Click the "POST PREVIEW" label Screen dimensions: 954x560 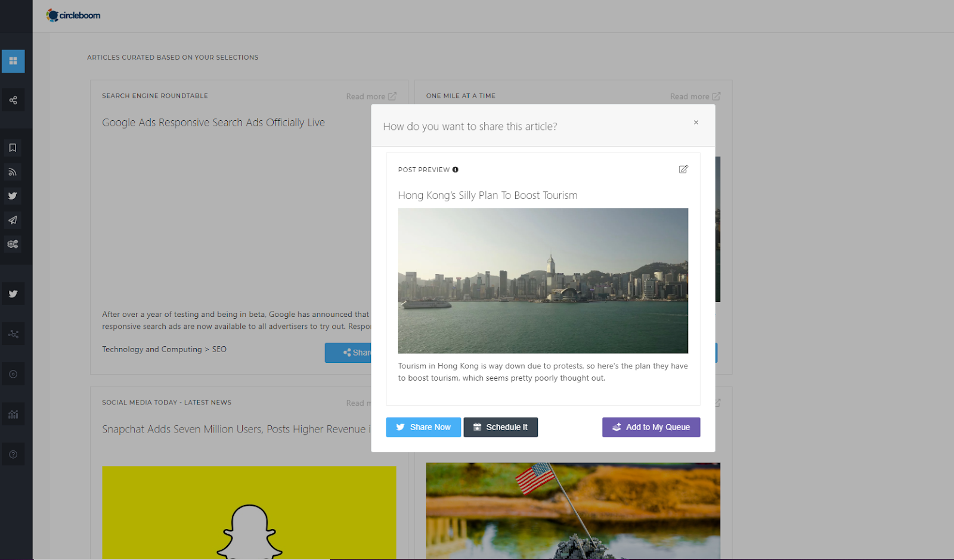424,170
